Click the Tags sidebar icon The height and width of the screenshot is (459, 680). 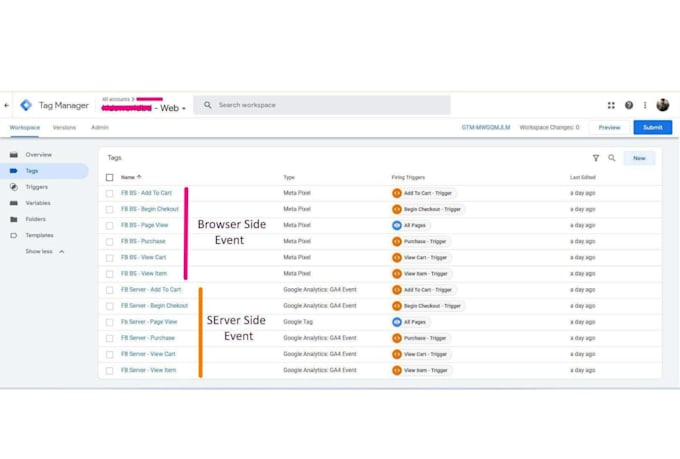[14, 171]
